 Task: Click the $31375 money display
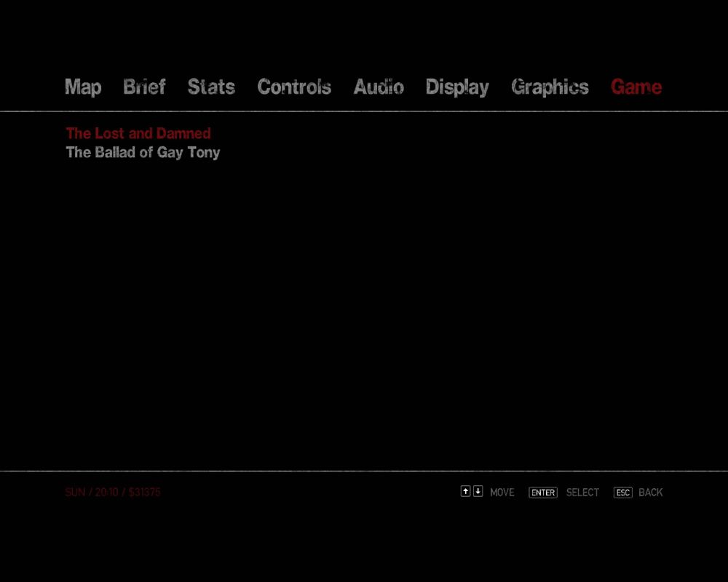144,493
